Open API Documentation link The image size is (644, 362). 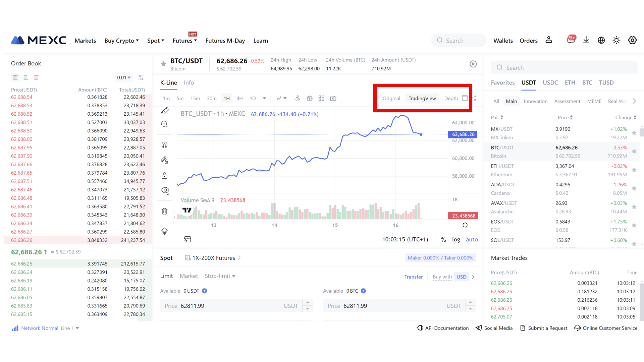[x=443, y=328]
